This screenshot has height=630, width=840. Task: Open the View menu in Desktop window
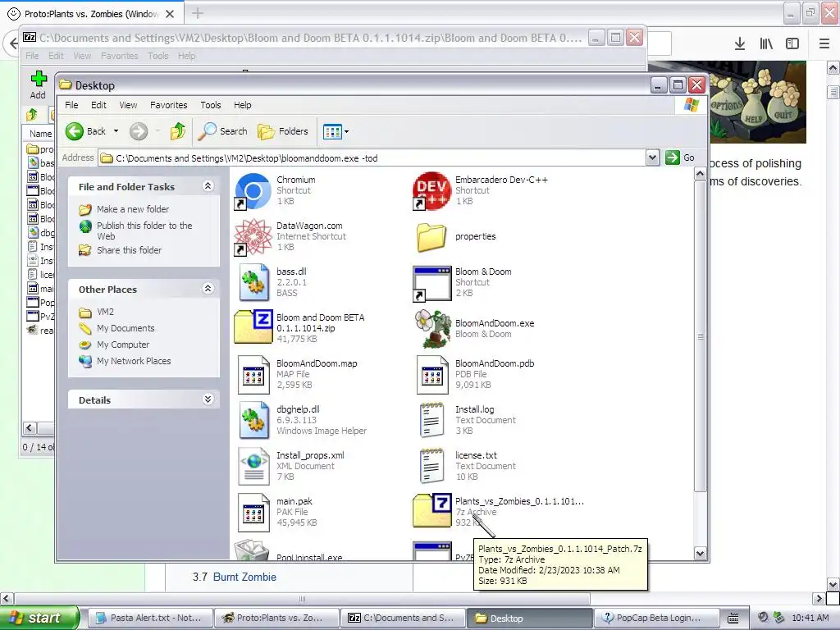[128, 105]
